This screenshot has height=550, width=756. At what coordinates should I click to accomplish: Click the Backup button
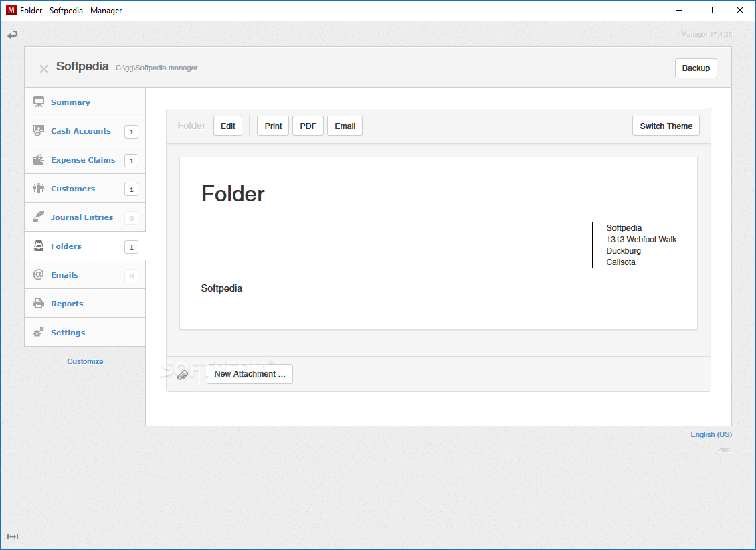[x=696, y=68]
